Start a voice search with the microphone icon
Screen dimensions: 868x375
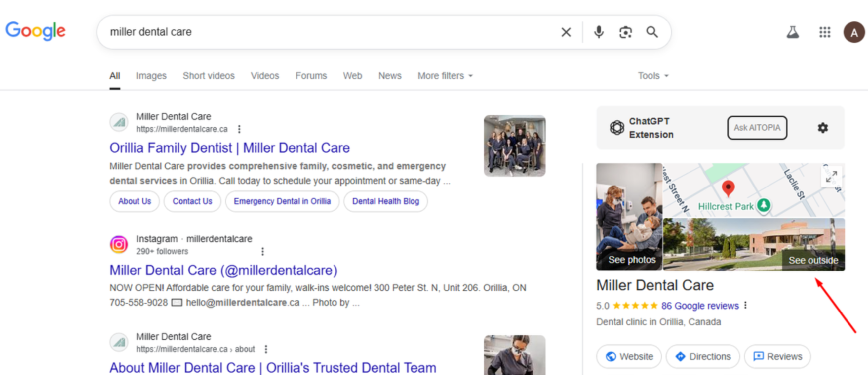[598, 32]
